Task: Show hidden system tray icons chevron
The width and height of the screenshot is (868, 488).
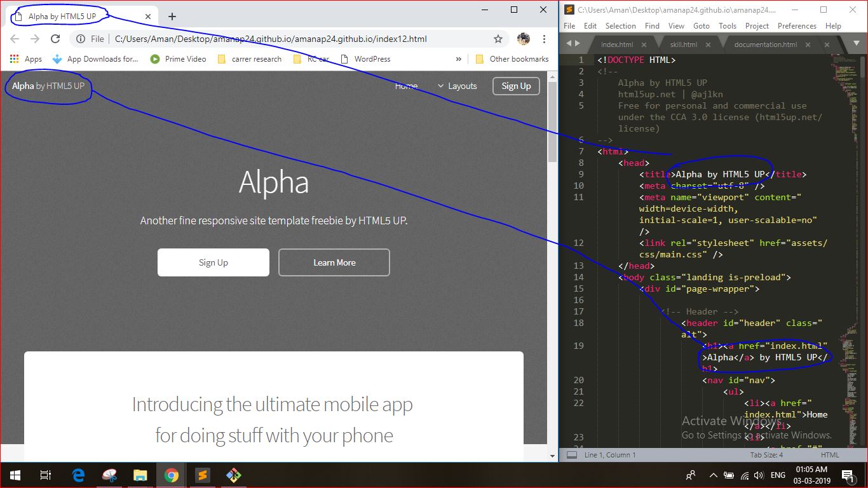Action: (x=713, y=475)
